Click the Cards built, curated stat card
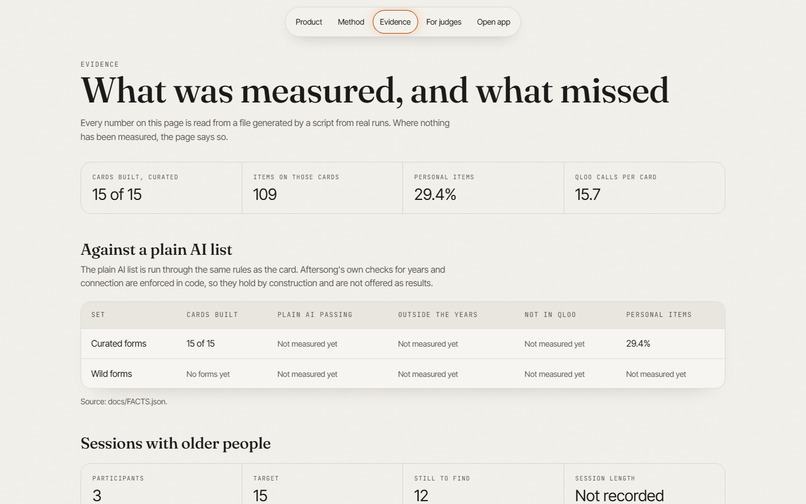Viewport: 806px width, 504px height. 161,188
